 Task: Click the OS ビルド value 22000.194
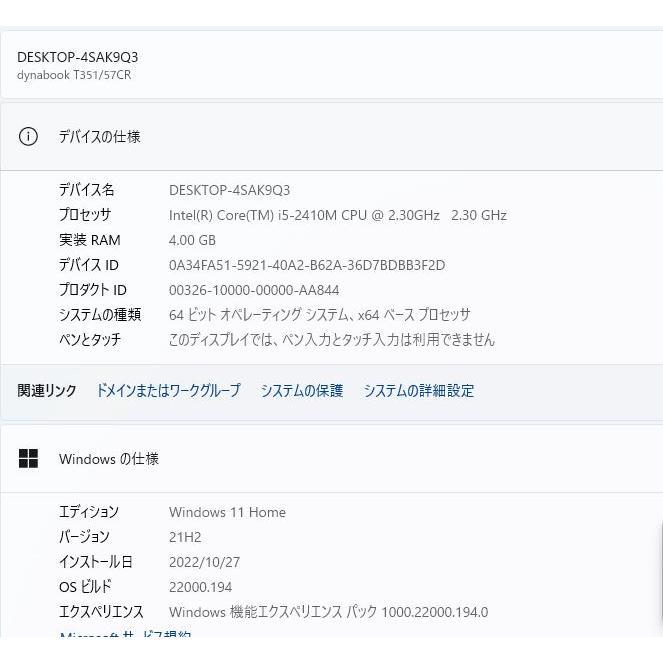(200, 587)
